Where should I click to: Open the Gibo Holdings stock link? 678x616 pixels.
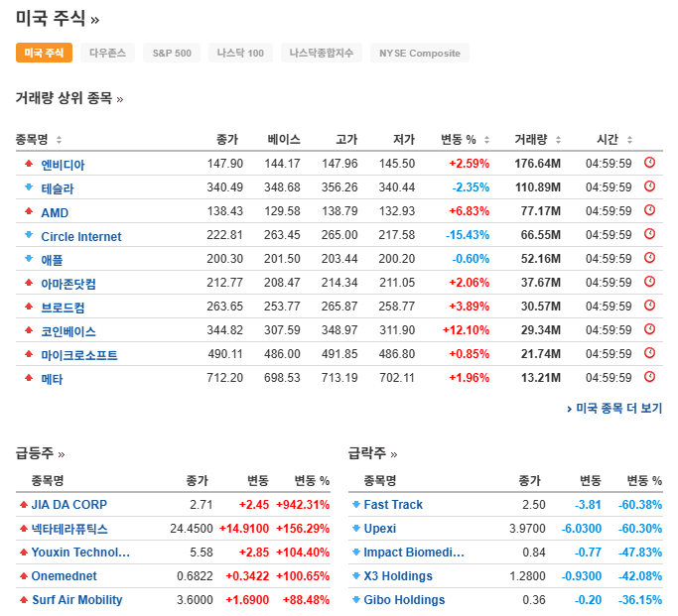(x=404, y=599)
